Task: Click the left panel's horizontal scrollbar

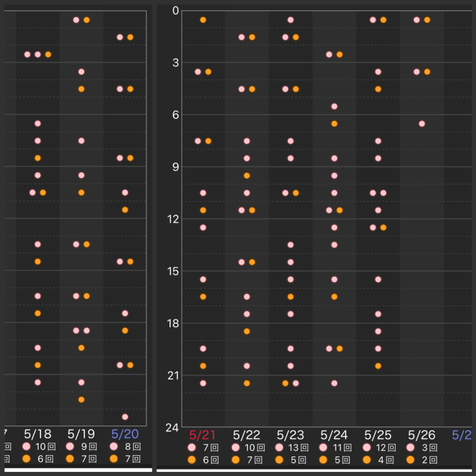Action: click(77, 469)
